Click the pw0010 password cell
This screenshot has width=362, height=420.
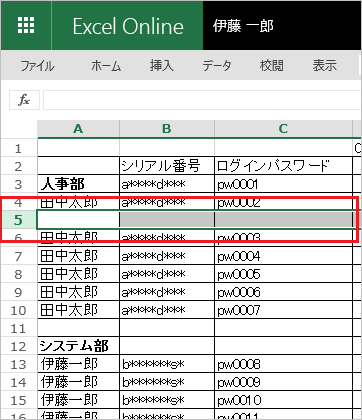[283, 400]
